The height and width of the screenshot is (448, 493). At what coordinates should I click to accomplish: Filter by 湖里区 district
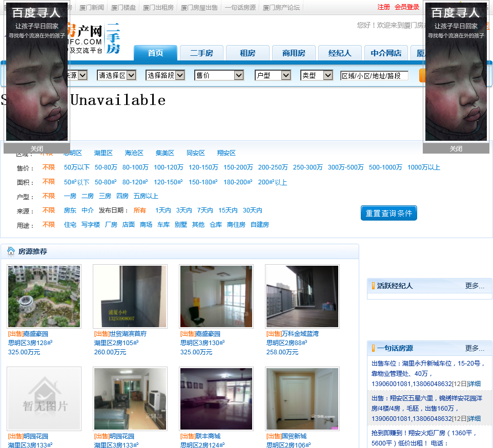click(104, 153)
